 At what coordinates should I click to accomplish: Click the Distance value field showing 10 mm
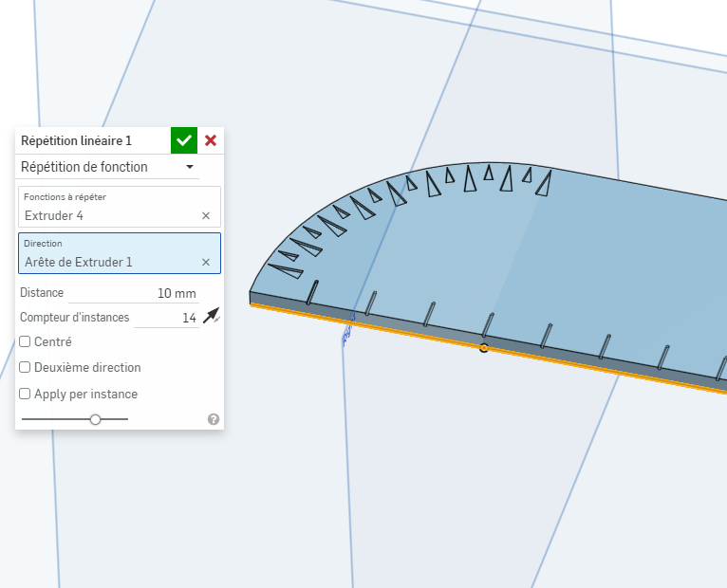pyautogui.click(x=142, y=293)
